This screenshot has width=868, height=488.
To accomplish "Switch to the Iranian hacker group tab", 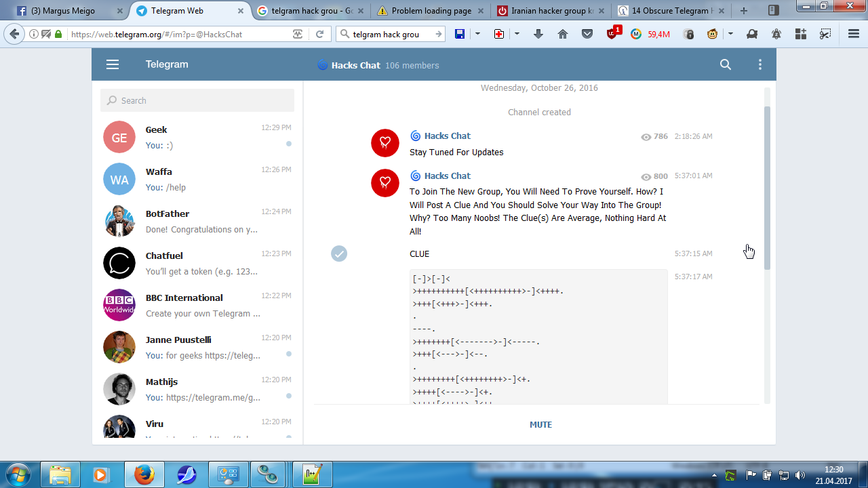I will coord(551,11).
